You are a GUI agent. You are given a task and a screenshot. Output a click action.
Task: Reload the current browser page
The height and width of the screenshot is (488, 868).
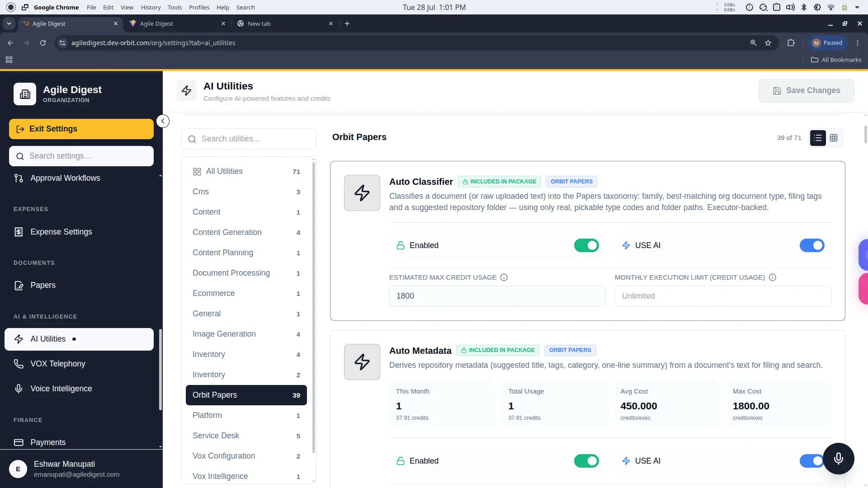(x=43, y=43)
